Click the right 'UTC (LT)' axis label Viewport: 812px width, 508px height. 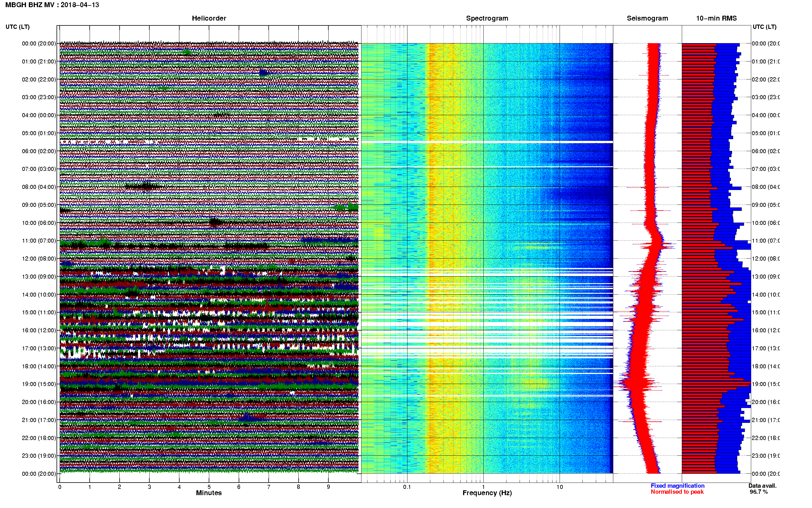tap(764, 27)
